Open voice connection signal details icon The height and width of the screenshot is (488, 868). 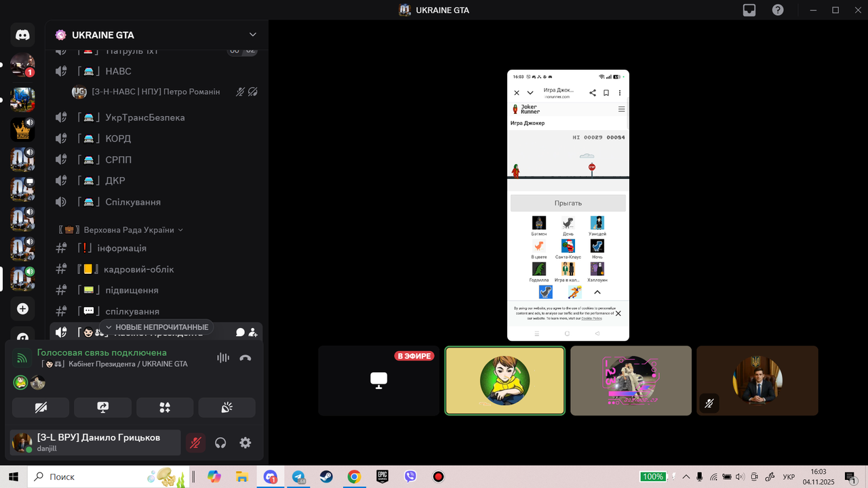tap(22, 359)
